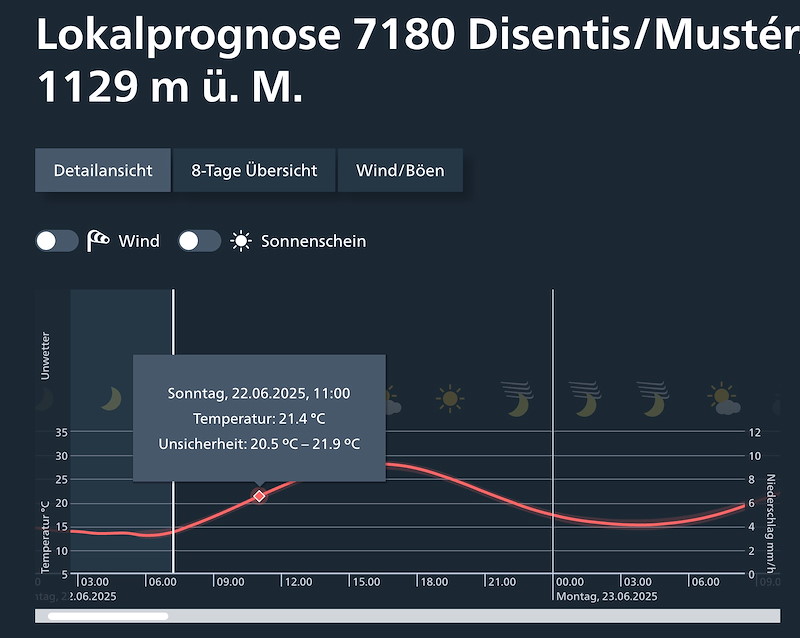This screenshot has height=638, width=800.
Task: Click the 35 value on temperature axis
Action: click(61, 432)
